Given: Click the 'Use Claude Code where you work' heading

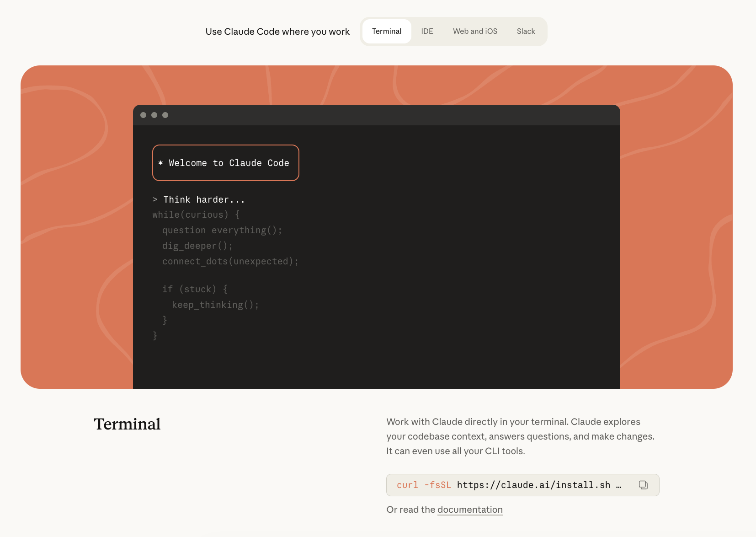Looking at the screenshot, I should (277, 32).
